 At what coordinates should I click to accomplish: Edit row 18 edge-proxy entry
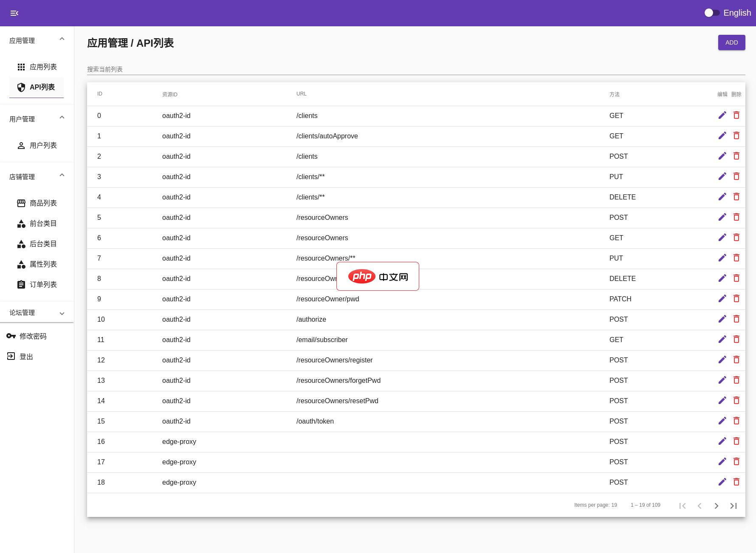(722, 482)
